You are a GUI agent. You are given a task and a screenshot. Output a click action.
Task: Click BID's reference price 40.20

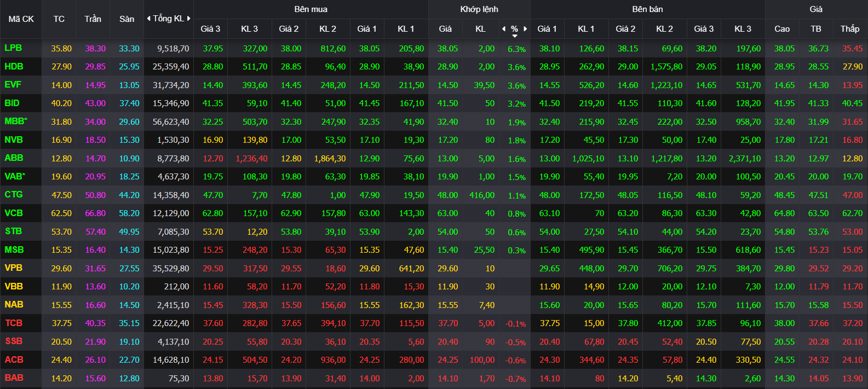[61, 103]
